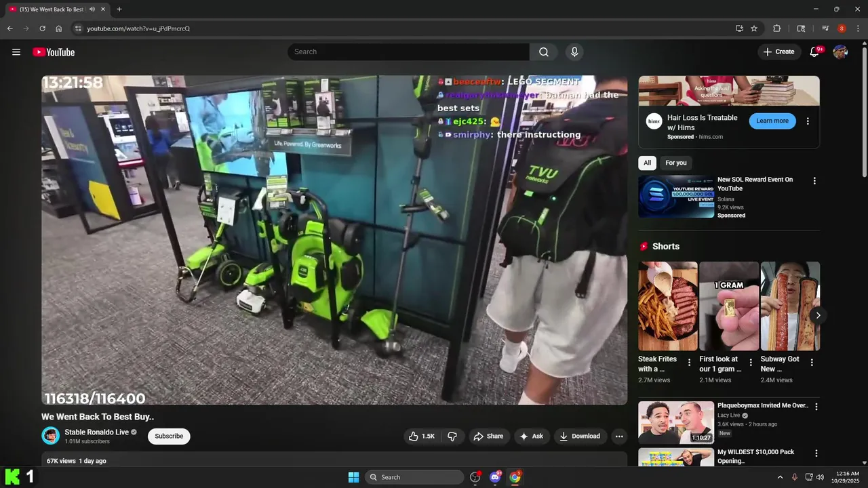Start voice search with the microphone icon
Image resolution: width=868 pixels, height=488 pixels.
574,52
